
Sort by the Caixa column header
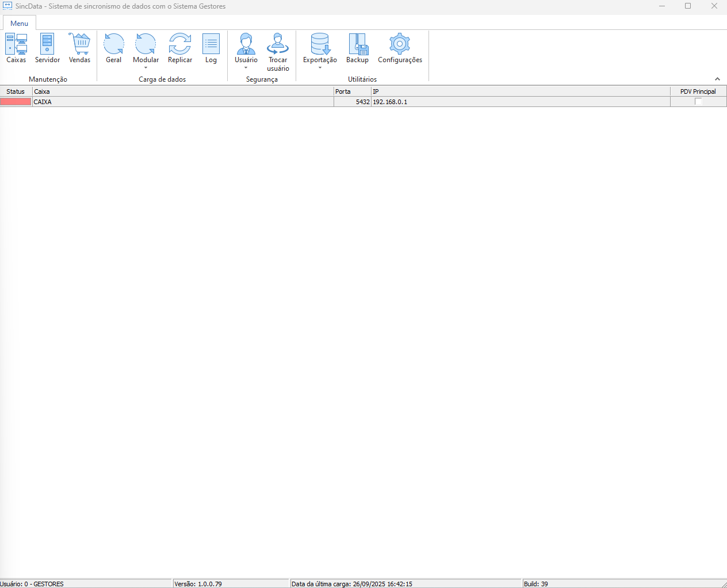(x=183, y=91)
